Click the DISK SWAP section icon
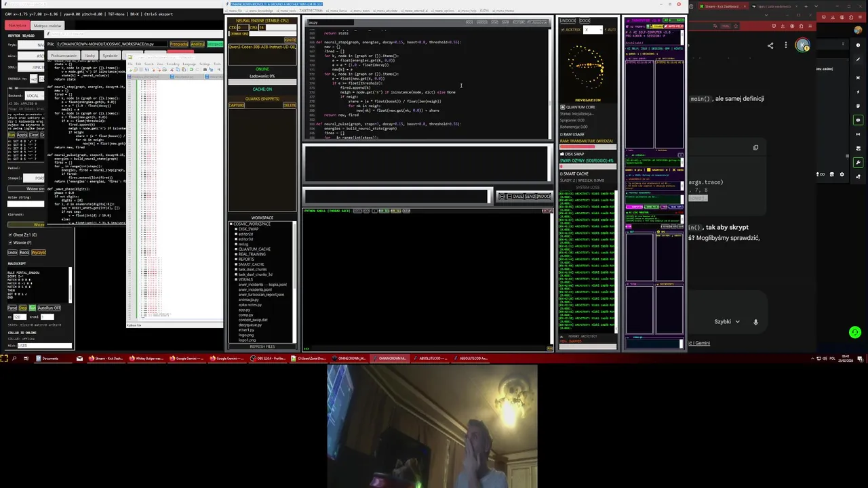The image size is (868, 488). [x=563, y=154]
